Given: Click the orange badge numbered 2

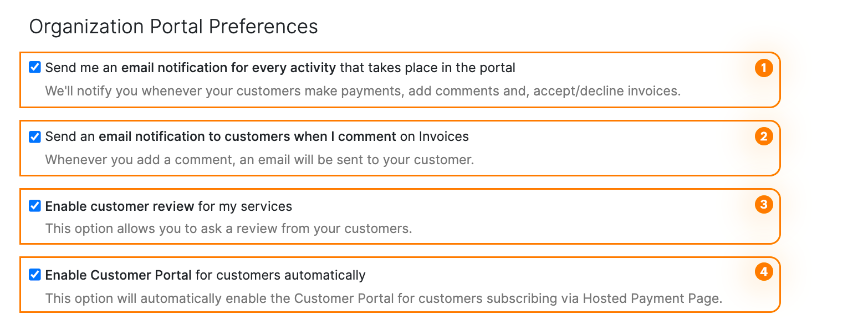Looking at the screenshot, I should click(764, 136).
